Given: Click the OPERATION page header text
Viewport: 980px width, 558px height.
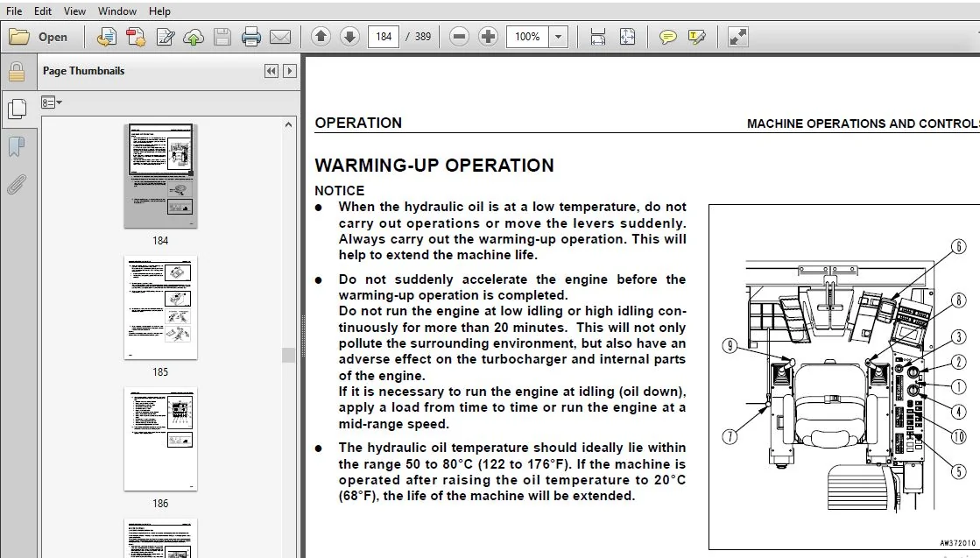Looking at the screenshot, I should 358,124.
